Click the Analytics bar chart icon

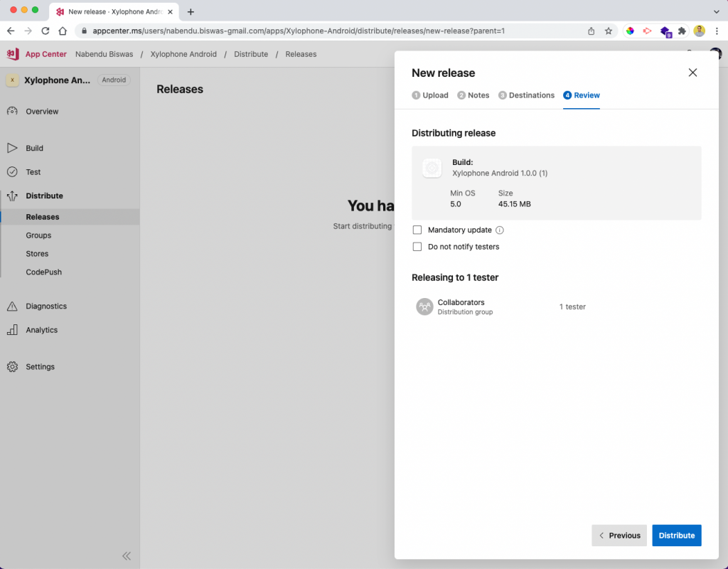[12, 330]
